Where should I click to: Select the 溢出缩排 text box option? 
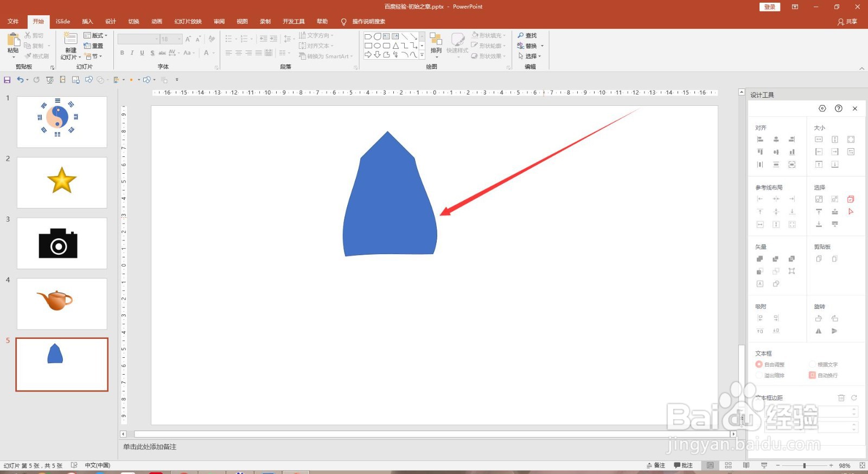coord(770,375)
